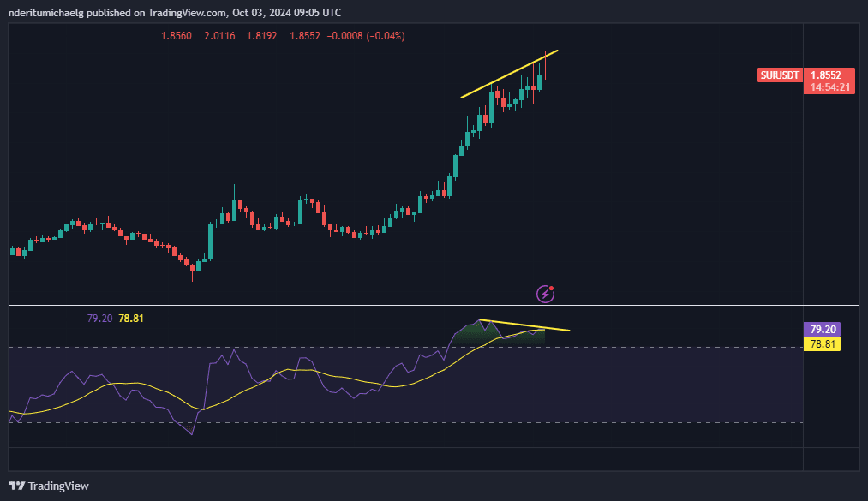Click the 79.20 RSI legend value
Image resolution: width=868 pixels, height=501 pixels.
[x=99, y=319]
